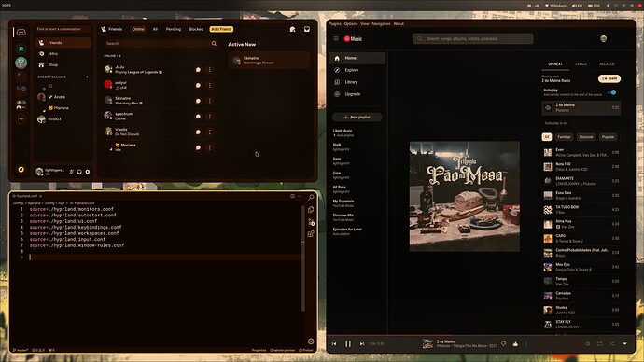This screenshot has height=362, width=644.
Task: Open the YouTube Music account avatar
Action: tap(603, 38)
